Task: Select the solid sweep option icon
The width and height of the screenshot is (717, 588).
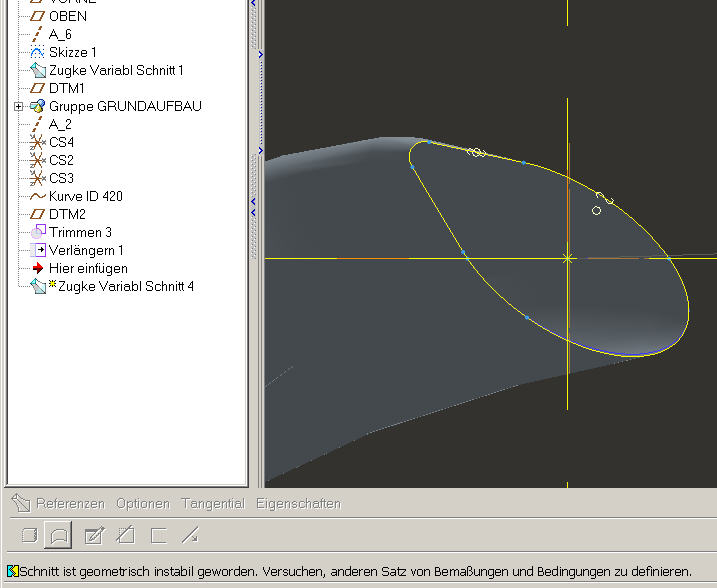Action: 29,535
